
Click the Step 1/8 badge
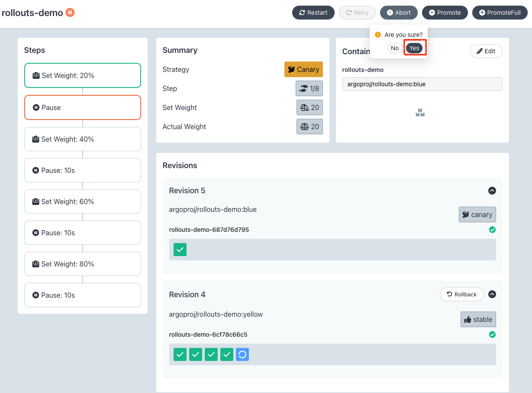pos(309,88)
